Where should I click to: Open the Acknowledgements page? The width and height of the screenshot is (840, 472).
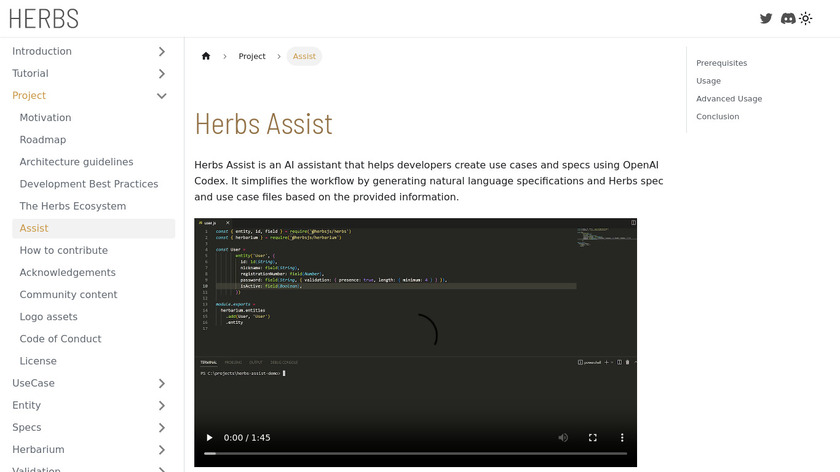coord(68,273)
